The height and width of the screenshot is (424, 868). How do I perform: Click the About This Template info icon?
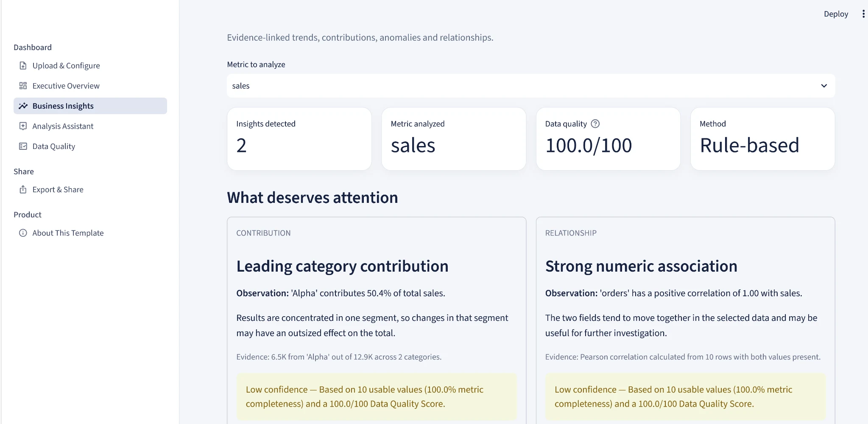pos(23,233)
